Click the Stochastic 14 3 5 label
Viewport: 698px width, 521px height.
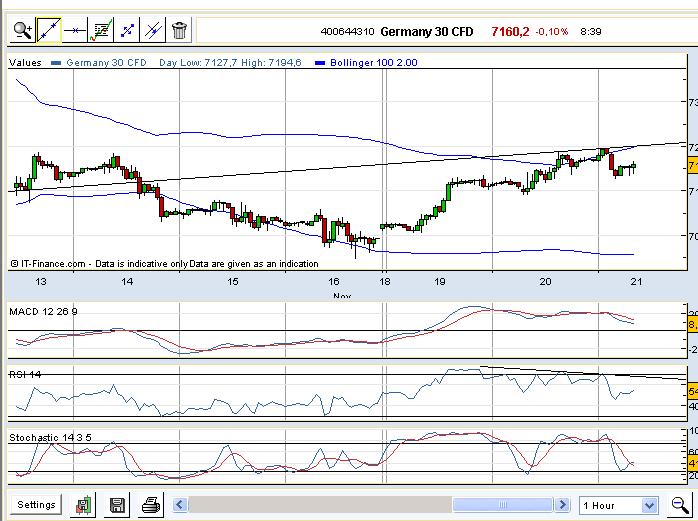pyautogui.click(x=50, y=437)
